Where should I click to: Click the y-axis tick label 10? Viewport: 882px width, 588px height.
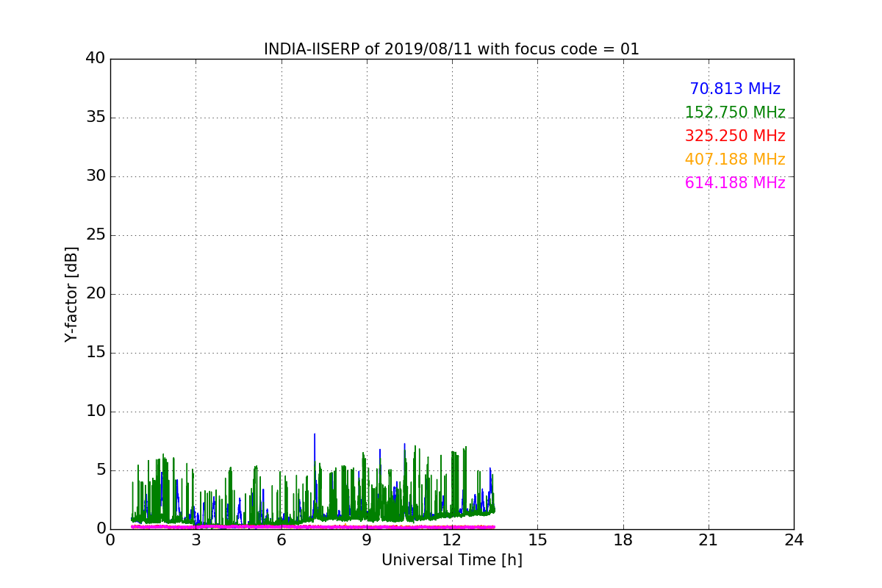[x=96, y=412]
